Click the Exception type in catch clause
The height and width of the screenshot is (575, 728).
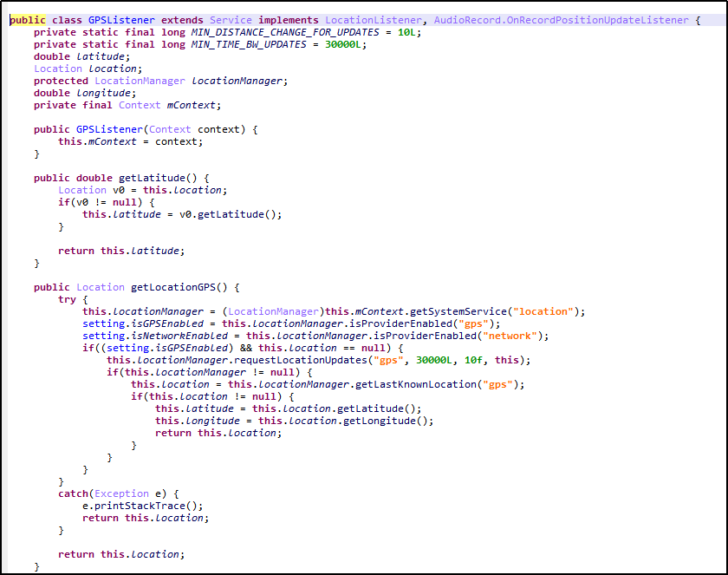(121, 493)
